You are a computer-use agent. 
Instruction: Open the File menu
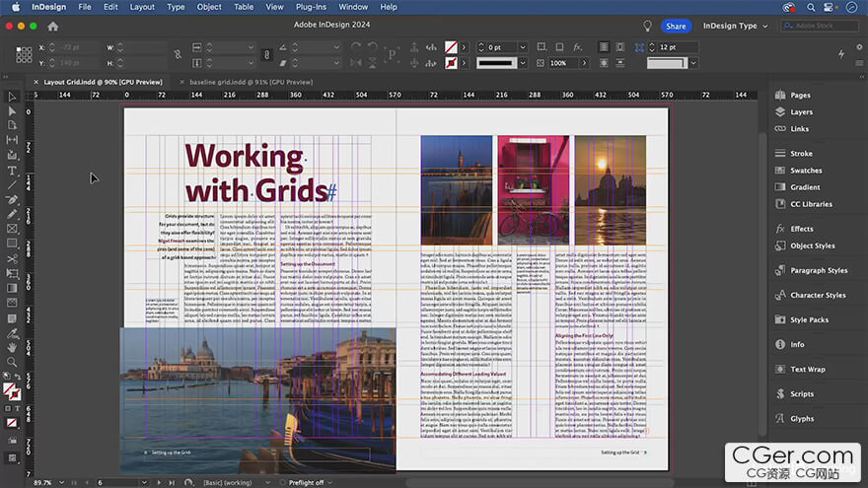[x=85, y=7]
